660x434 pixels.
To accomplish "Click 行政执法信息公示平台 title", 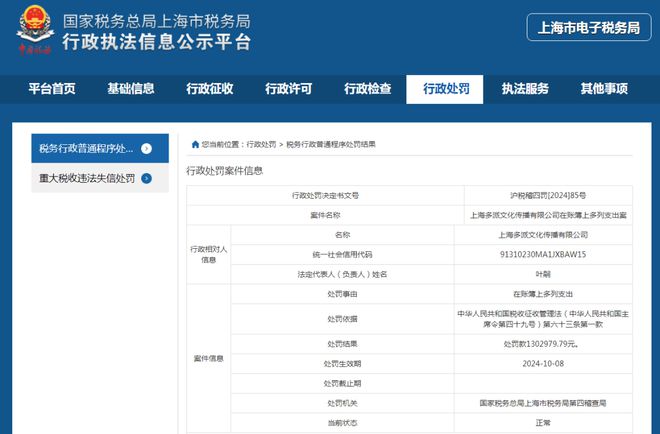I will 157,43.
